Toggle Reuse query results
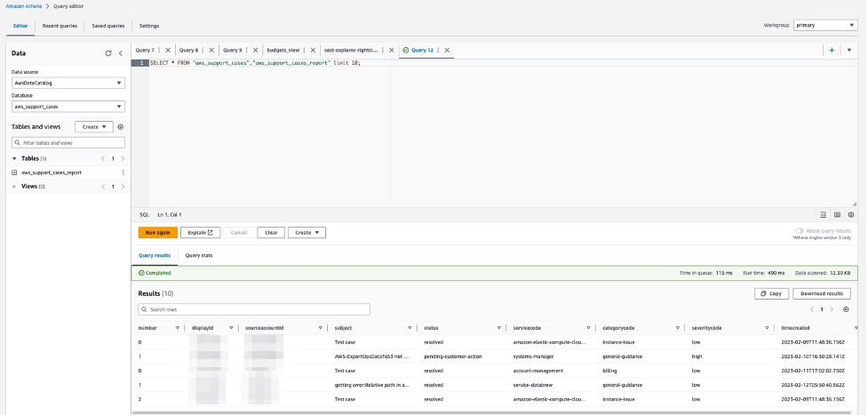The height and width of the screenshot is (416, 868). [800, 231]
